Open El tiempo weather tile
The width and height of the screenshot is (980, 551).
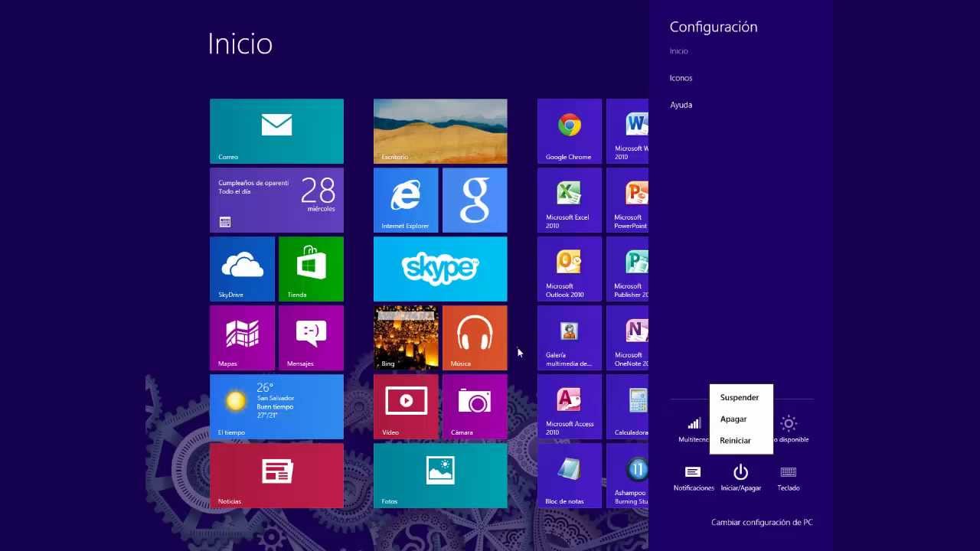[x=276, y=406]
